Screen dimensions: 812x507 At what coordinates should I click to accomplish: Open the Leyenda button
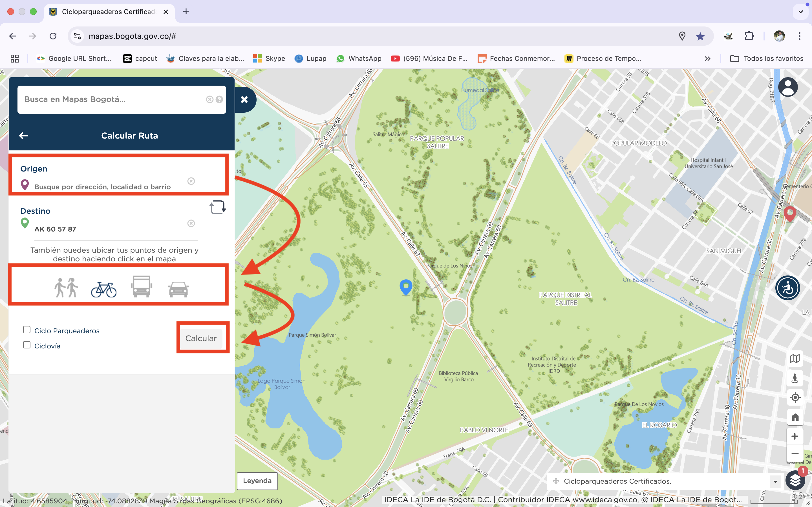(257, 481)
